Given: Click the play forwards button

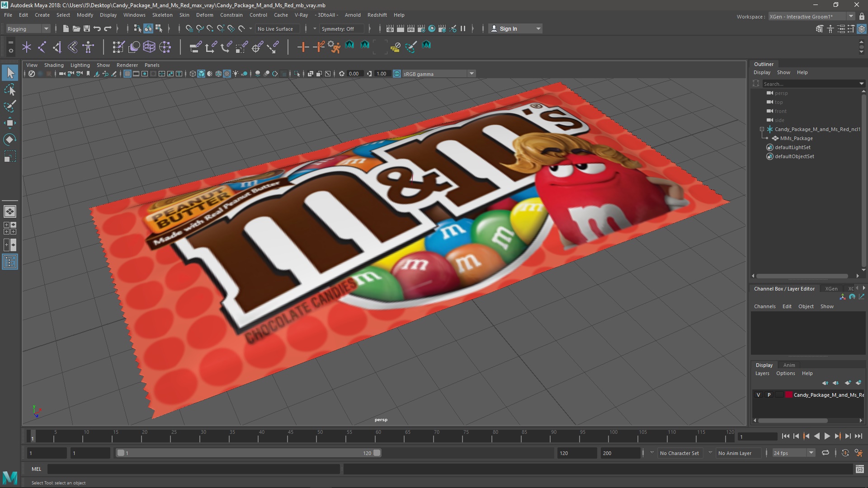Looking at the screenshot, I should [827, 436].
